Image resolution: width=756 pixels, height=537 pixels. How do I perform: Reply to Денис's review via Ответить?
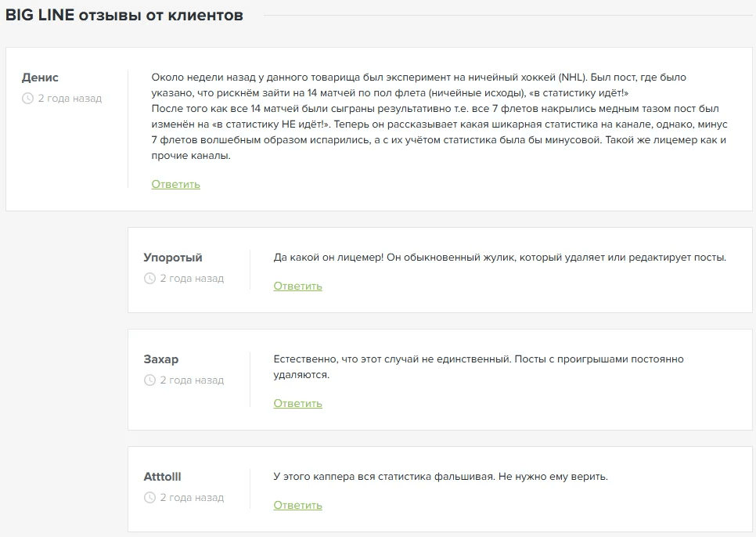pyautogui.click(x=175, y=184)
